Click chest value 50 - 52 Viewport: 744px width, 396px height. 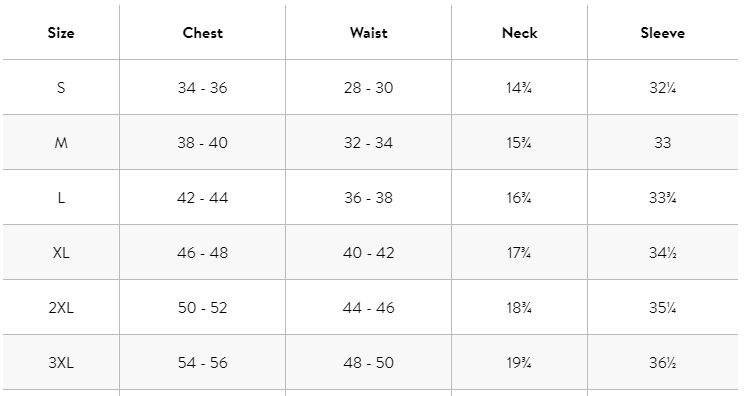pyautogui.click(x=203, y=308)
